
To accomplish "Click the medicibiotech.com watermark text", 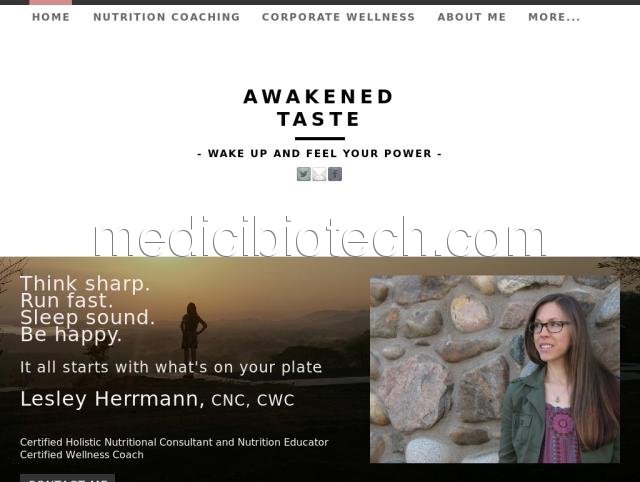I will click(319, 237).
